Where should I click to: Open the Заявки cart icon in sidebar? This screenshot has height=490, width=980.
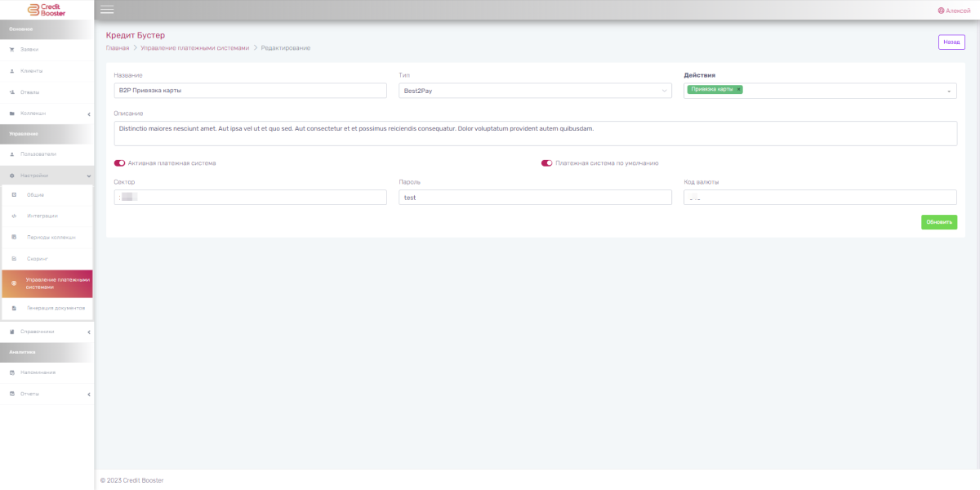(12, 50)
